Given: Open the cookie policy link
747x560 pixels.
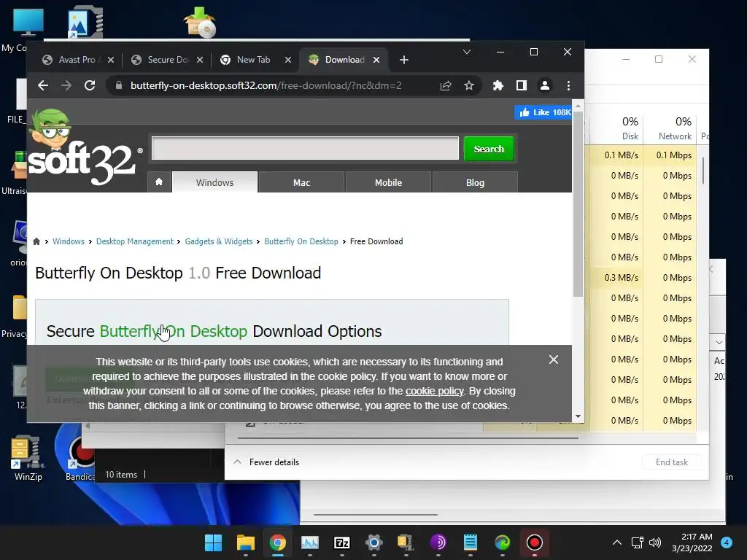Looking at the screenshot, I should coord(435,391).
